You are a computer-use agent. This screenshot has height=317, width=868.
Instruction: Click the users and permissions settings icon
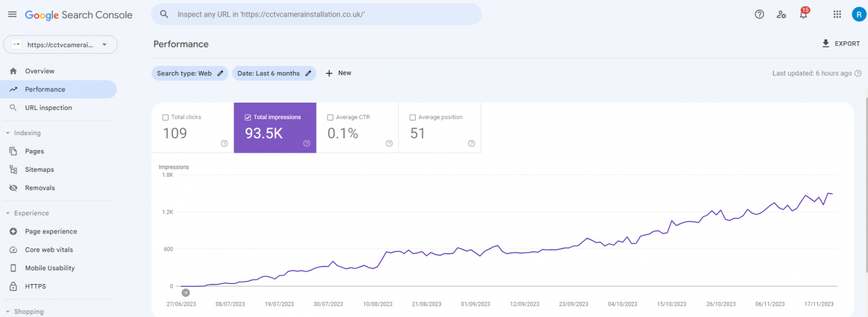(781, 15)
